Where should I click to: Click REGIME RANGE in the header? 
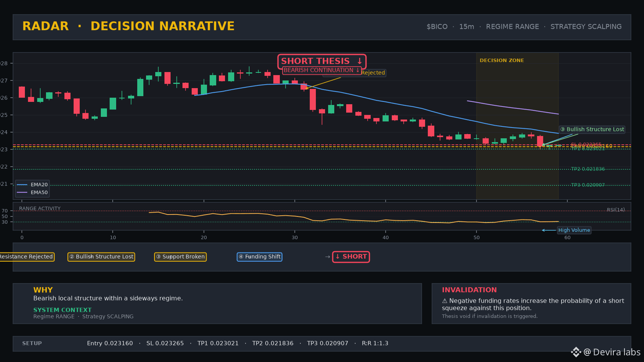tap(512, 27)
